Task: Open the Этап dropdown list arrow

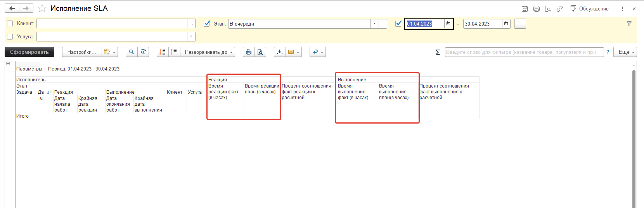Action: [374, 24]
